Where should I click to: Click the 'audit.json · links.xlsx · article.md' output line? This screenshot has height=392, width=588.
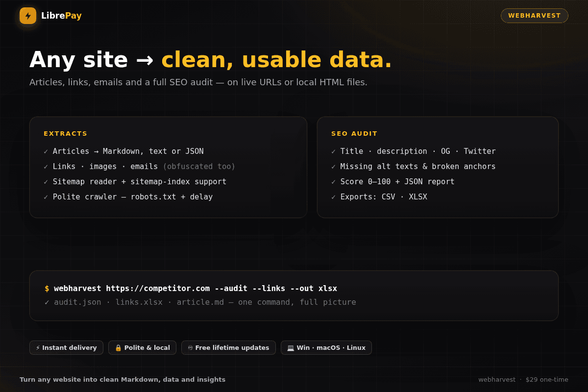click(205, 302)
